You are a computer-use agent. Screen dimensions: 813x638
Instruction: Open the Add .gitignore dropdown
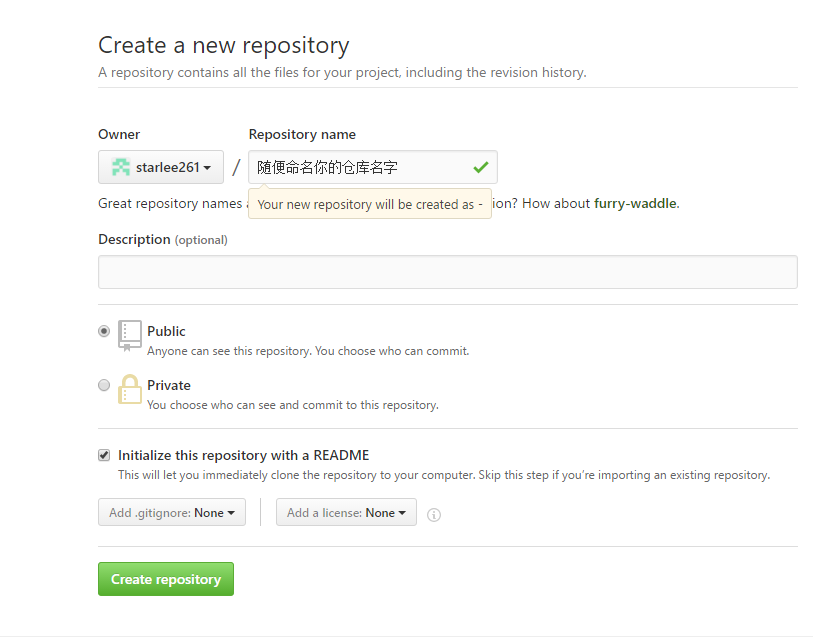(172, 512)
